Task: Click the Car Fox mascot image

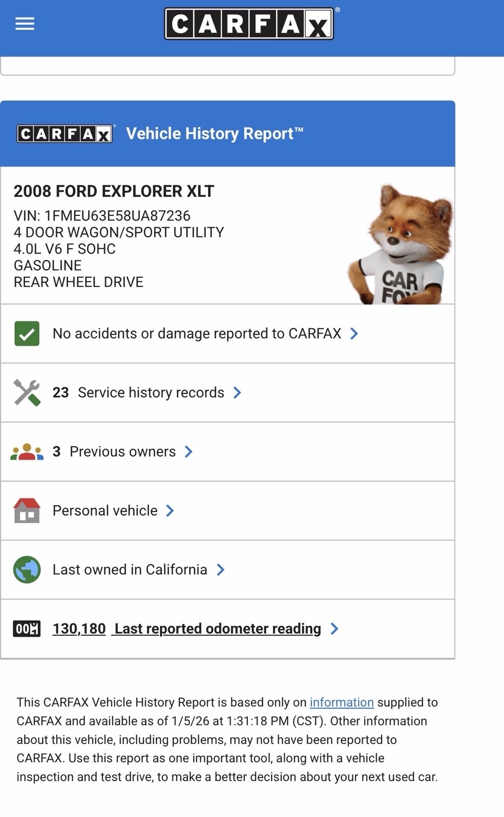Action: (x=400, y=246)
